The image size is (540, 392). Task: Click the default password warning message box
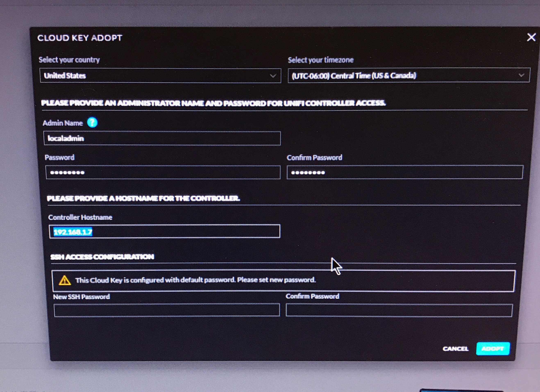click(283, 281)
